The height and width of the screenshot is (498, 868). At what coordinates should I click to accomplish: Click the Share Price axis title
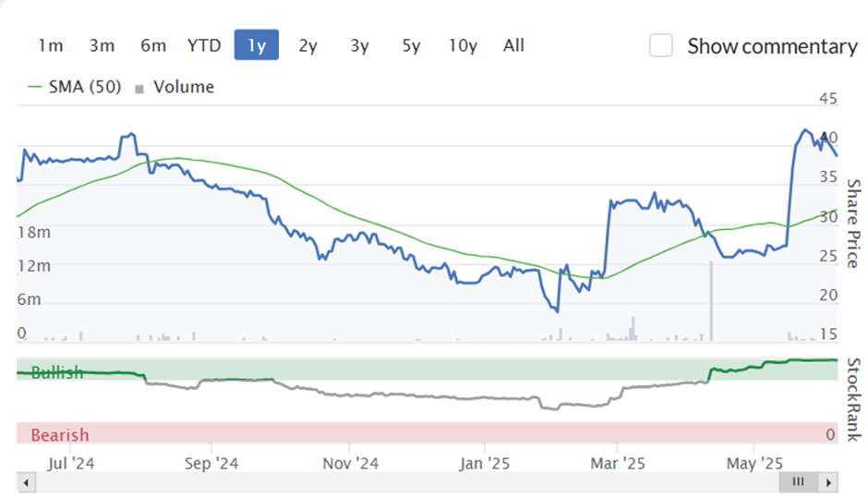[853, 224]
